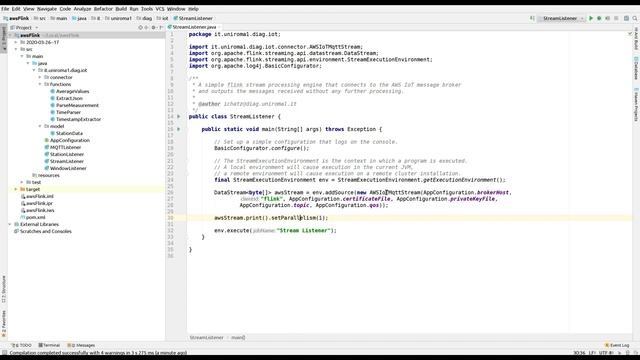640x360 pixels.
Task: Expand the 2020-03-26--17 folder
Action: tap(16, 42)
